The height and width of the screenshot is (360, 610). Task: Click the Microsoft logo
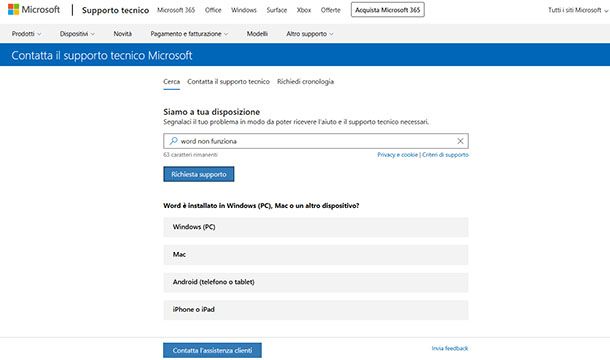coord(34,9)
